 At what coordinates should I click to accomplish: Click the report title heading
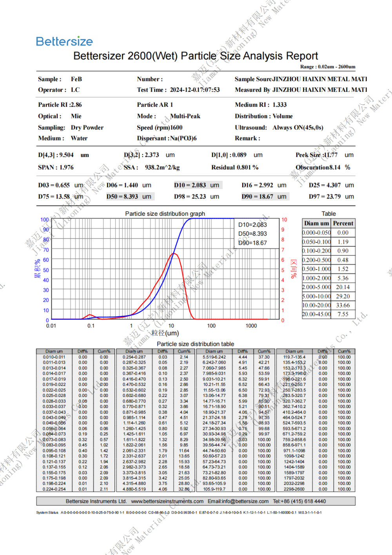tap(196, 56)
